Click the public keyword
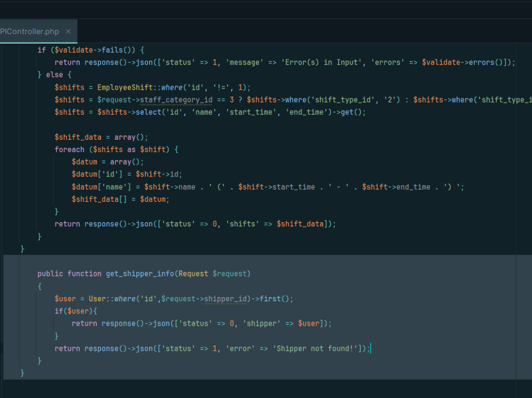The width and height of the screenshot is (532, 398). (50, 274)
